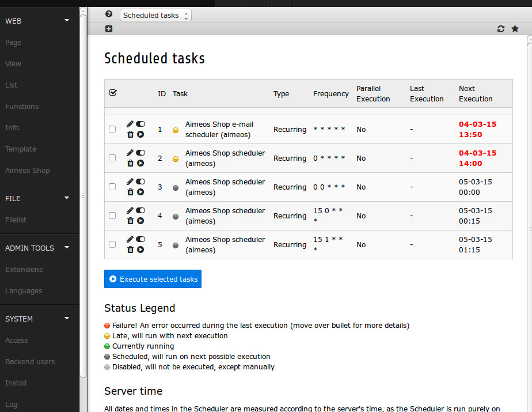Run task 5 with the play icon
Screen dimensions: 532x412
pos(140,250)
